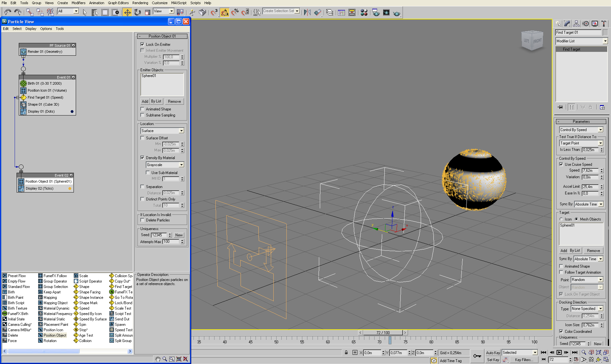Click the 72 / 100 time slider
The image size is (611, 364).
pyautogui.click(x=383, y=333)
